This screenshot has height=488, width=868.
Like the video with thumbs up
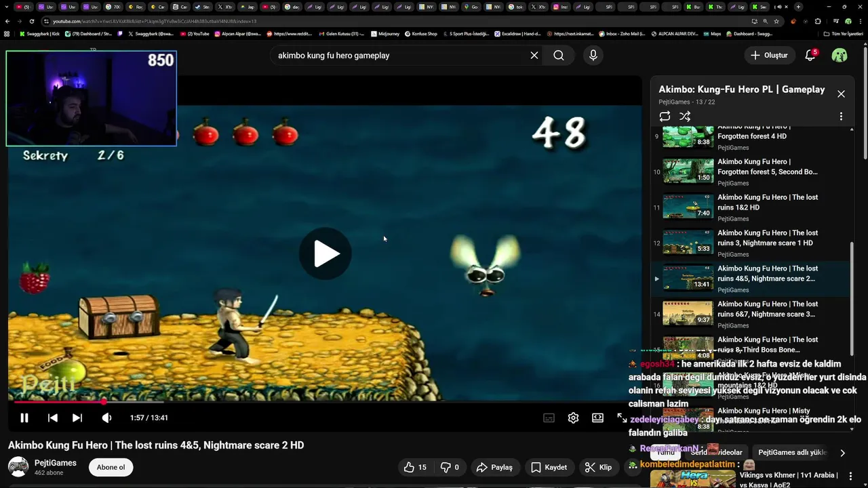(415, 467)
